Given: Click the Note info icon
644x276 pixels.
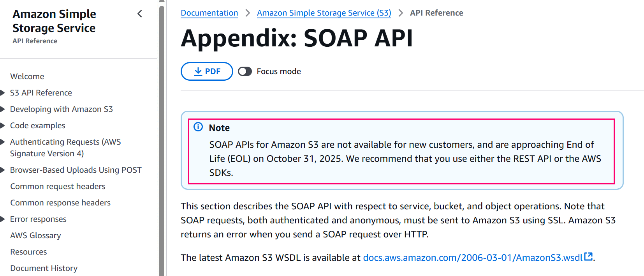Looking at the screenshot, I should [x=198, y=127].
